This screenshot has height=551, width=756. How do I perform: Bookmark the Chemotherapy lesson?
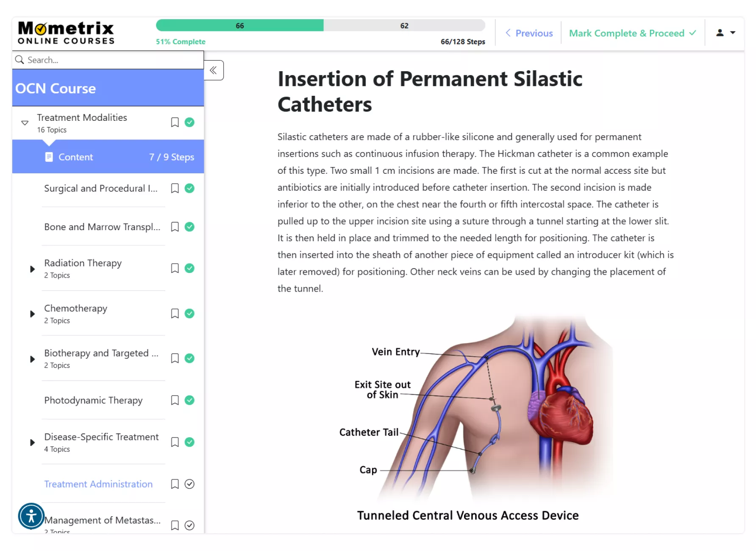[175, 314]
